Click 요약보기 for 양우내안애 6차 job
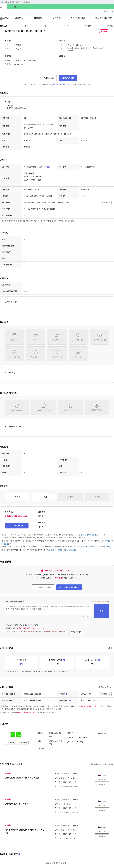 pyautogui.click(x=102, y=806)
